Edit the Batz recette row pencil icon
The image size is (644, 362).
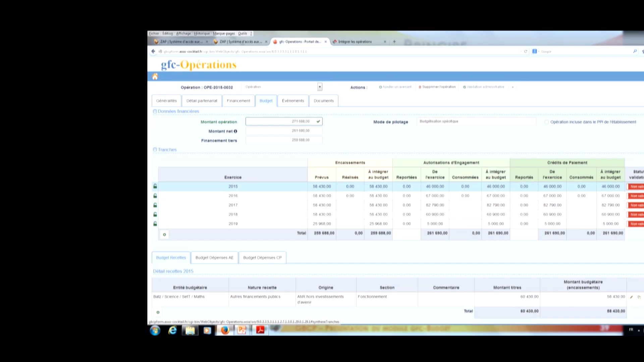631,297
